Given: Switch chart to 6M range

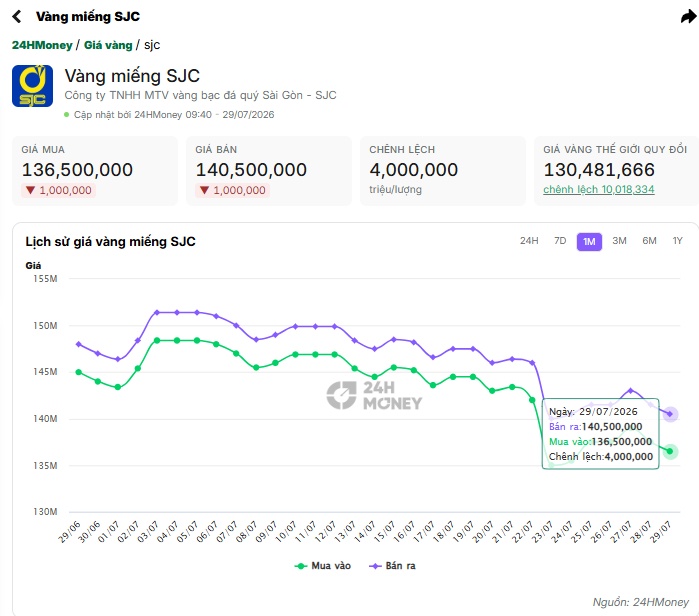Looking at the screenshot, I should pos(649,241).
